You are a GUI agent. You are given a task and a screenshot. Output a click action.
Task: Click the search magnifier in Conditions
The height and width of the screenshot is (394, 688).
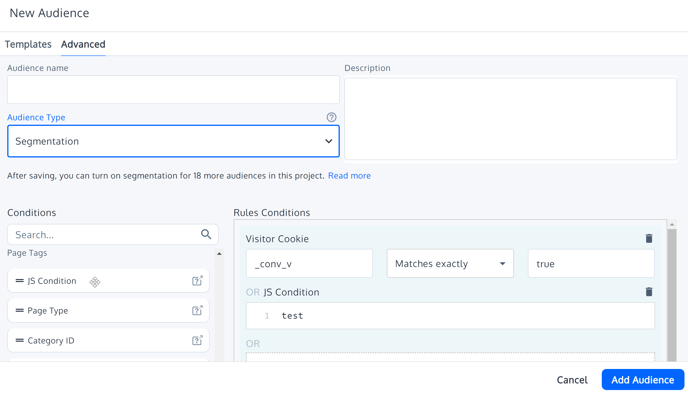[206, 234]
